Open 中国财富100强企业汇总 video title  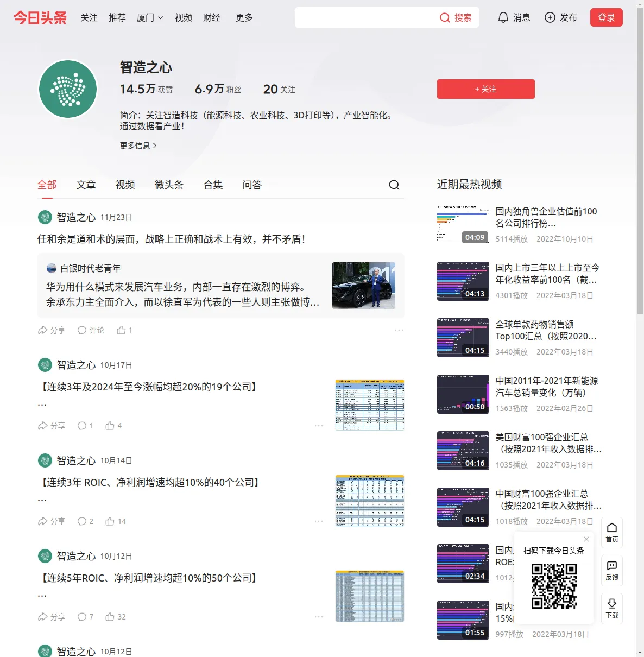pos(548,500)
